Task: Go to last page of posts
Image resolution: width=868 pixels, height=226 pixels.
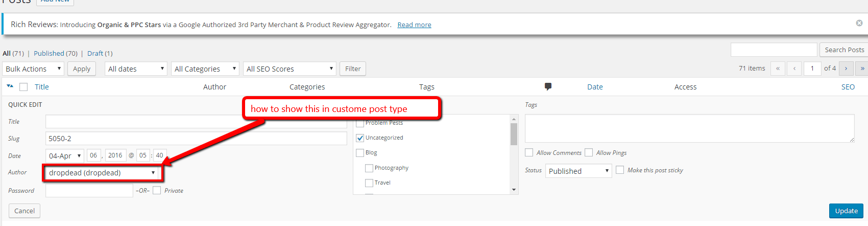Action: pos(862,69)
